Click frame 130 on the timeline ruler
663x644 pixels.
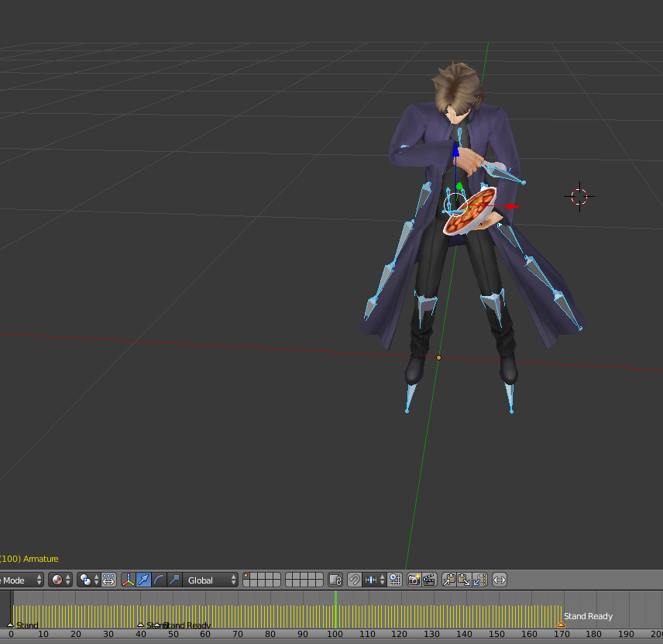pyautogui.click(x=431, y=634)
